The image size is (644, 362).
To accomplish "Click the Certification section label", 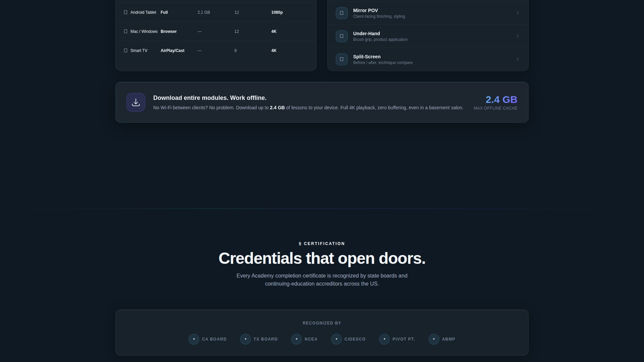I will (x=322, y=244).
